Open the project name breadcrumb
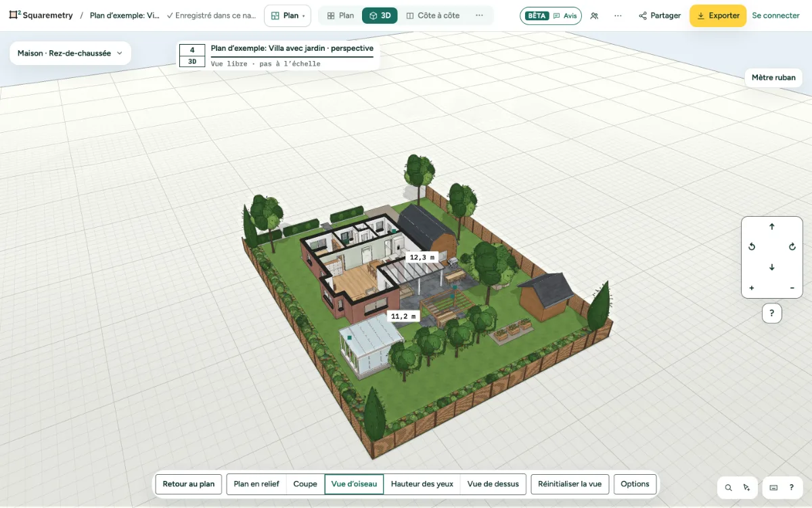Image resolution: width=812 pixels, height=508 pixels. [125, 16]
